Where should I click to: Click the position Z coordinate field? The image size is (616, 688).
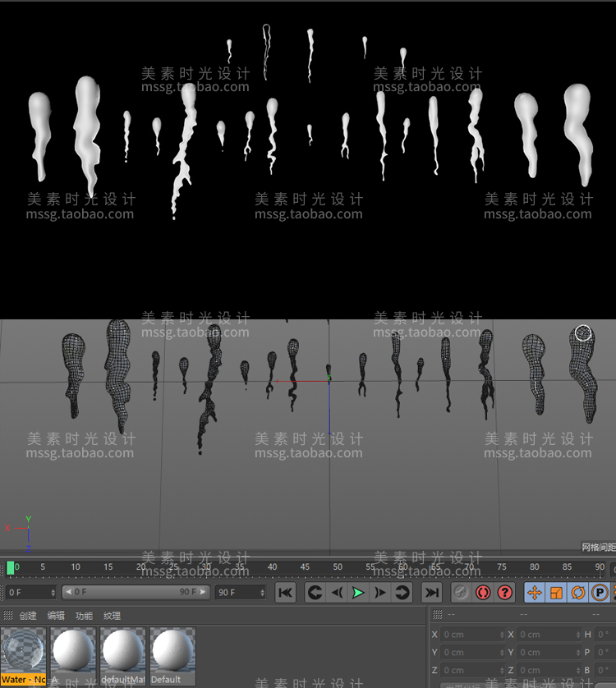[472, 671]
